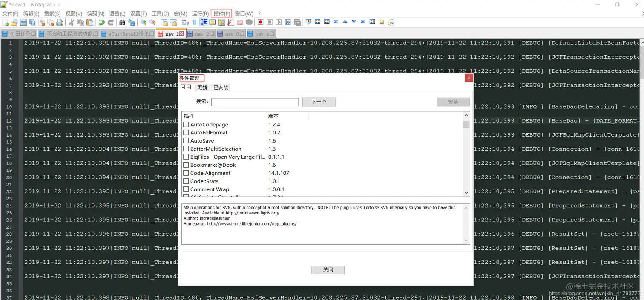Synchronize vertical scrolling toolbar icon
644x300 pixels.
[164, 22]
